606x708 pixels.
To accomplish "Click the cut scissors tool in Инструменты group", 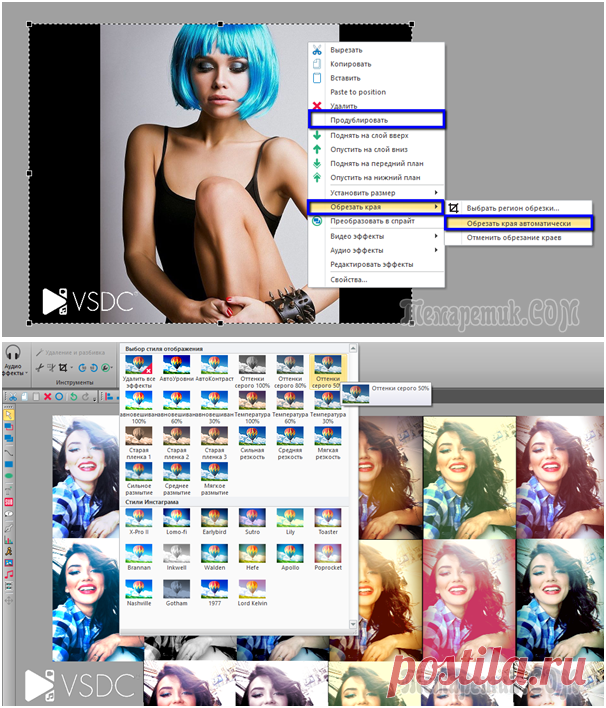I will click(x=40, y=368).
